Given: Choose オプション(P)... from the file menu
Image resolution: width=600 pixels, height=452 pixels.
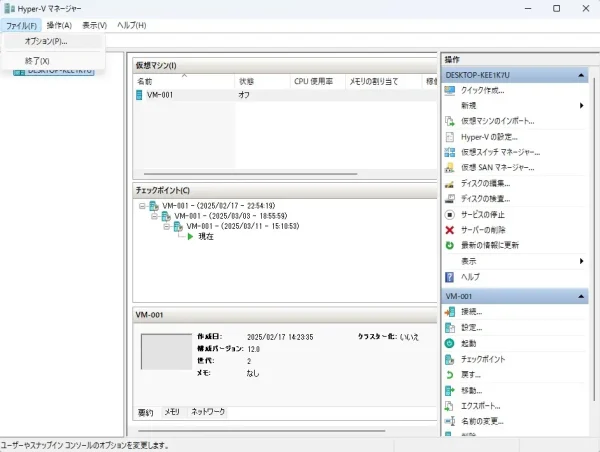Looking at the screenshot, I should (x=53, y=41).
